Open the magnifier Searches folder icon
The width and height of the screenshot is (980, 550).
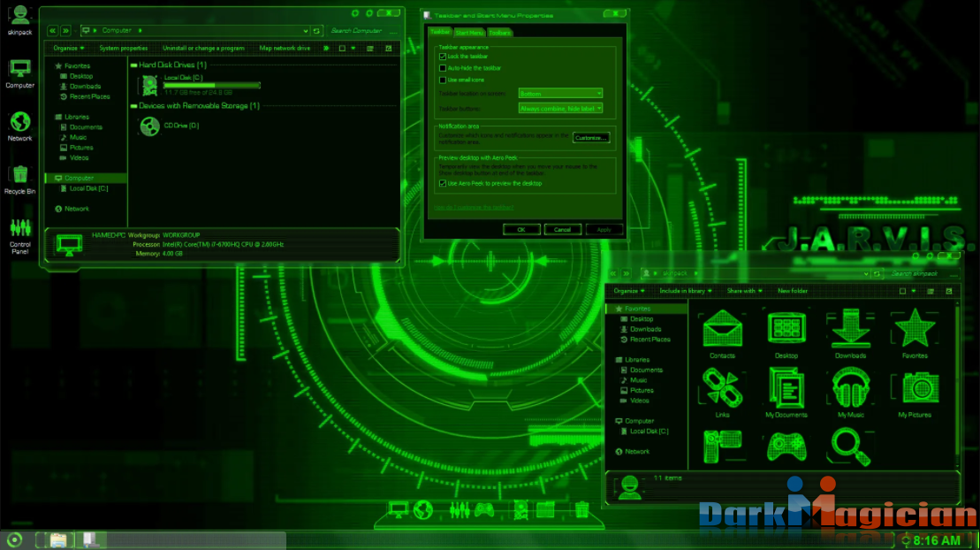(x=851, y=447)
